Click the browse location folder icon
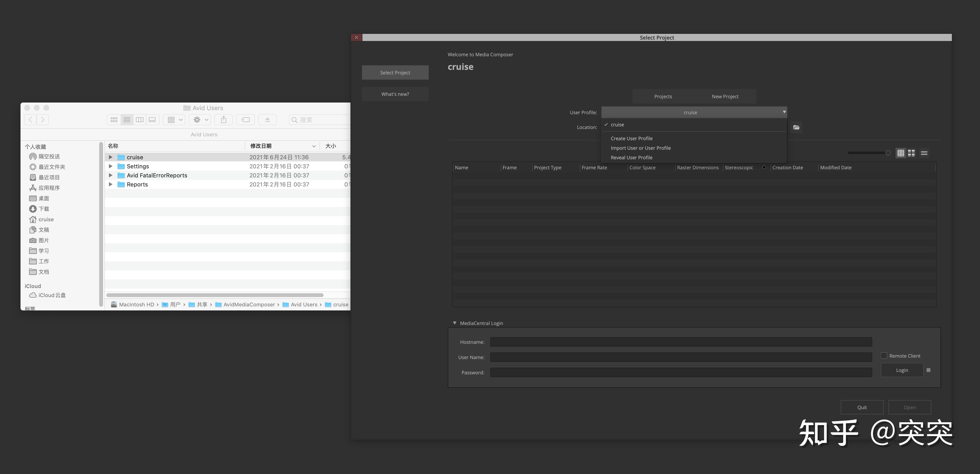The width and height of the screenshot is (980, 474). (796, 127)
